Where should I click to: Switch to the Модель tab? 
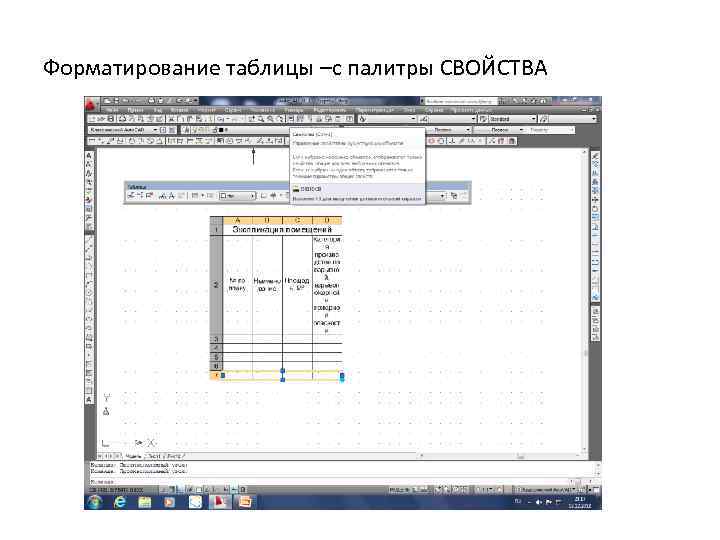[133, 456]
